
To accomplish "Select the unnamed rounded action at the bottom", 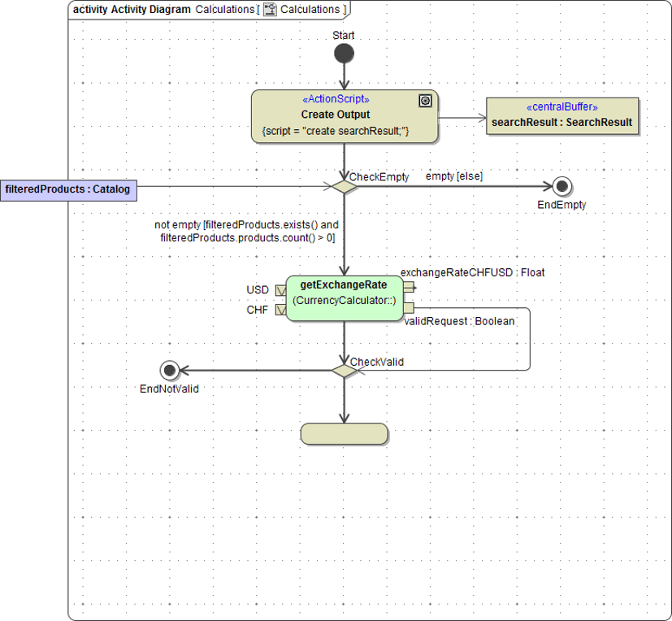I will pyautogui.click(x=344, y=434).
